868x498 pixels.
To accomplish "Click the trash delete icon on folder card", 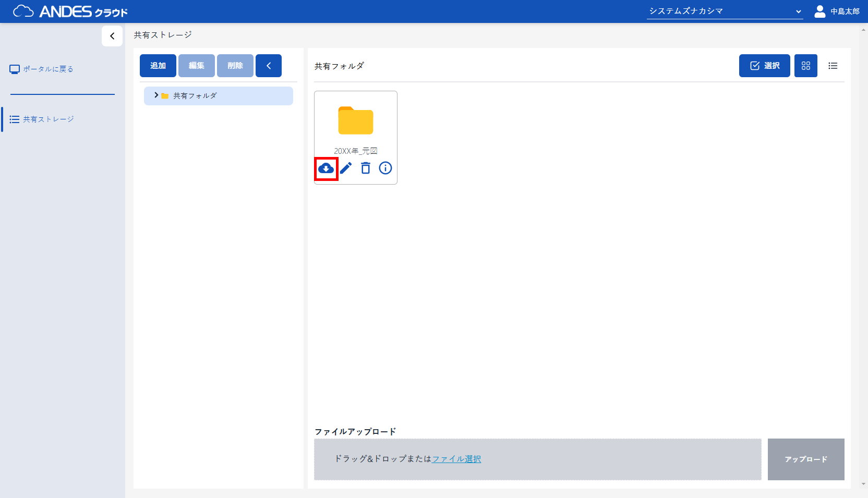I will (x=366, y=168).
